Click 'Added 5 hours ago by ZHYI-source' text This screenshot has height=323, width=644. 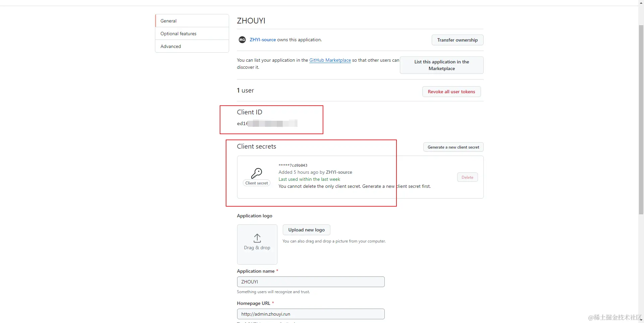click(x=315, y=172)
